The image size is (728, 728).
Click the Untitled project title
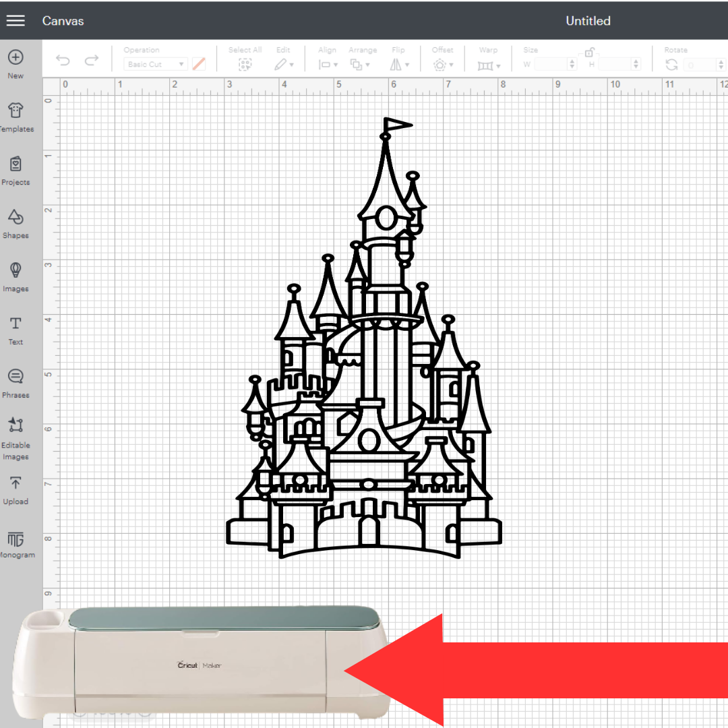(588, 21)
